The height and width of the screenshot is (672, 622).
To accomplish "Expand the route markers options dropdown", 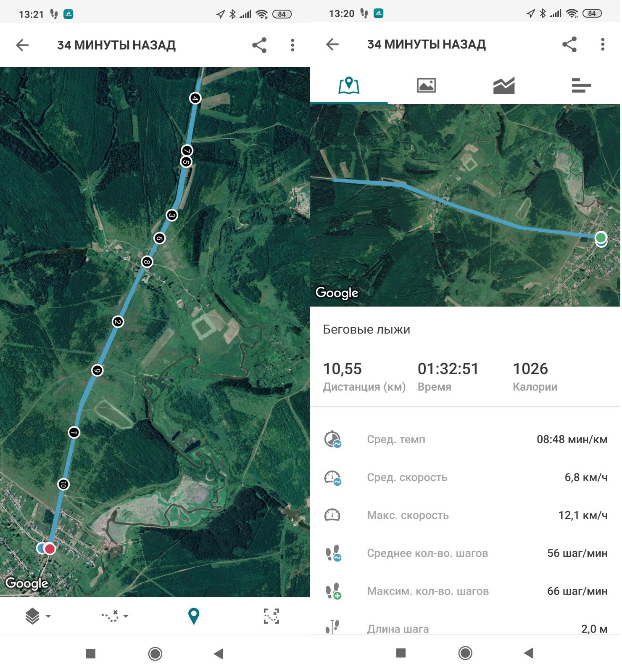I will [115, 617].
